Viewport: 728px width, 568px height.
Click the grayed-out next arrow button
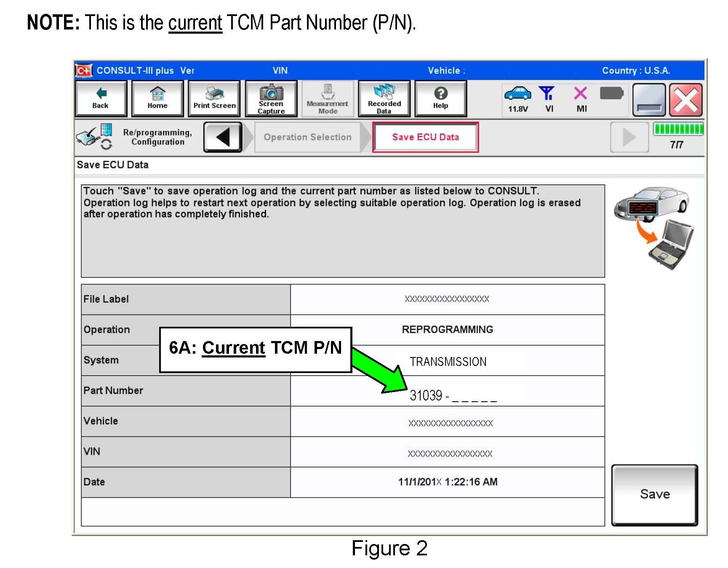coord(629,137)
